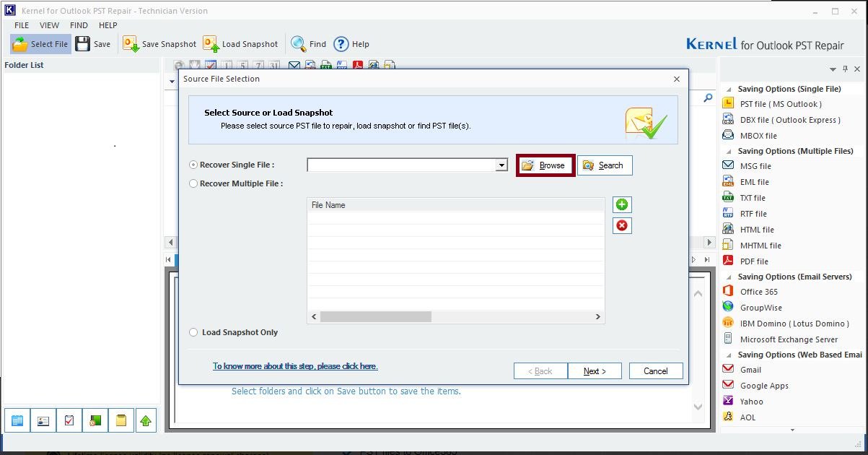868x455 pixels.
Task: Choose DBX file (Outlook Express) option
Action: 781,120
